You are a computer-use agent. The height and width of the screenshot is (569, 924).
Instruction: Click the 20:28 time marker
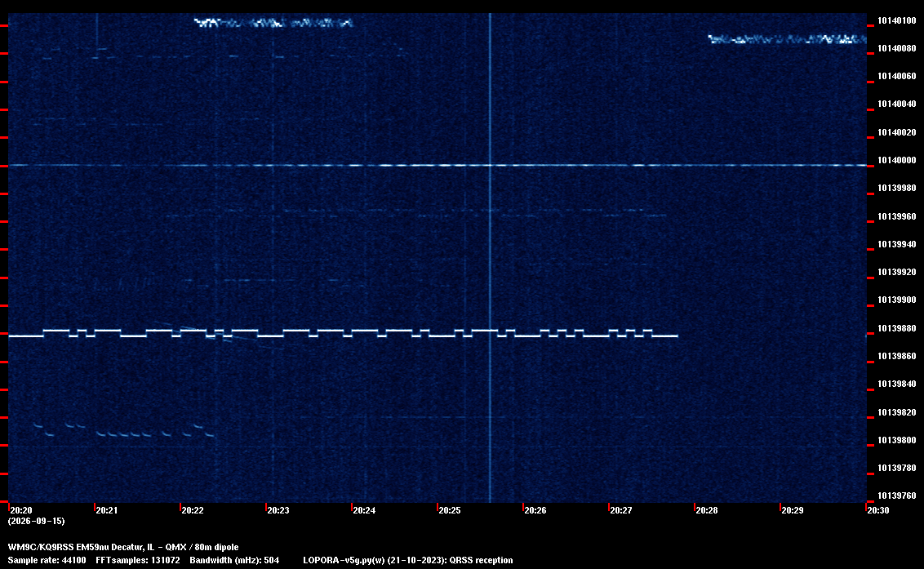(x=707, y=510)
